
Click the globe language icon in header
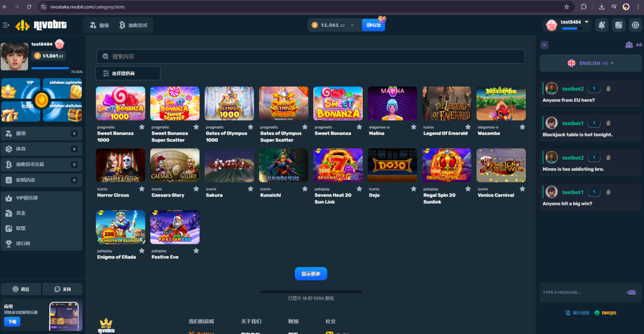click(635, 25)
